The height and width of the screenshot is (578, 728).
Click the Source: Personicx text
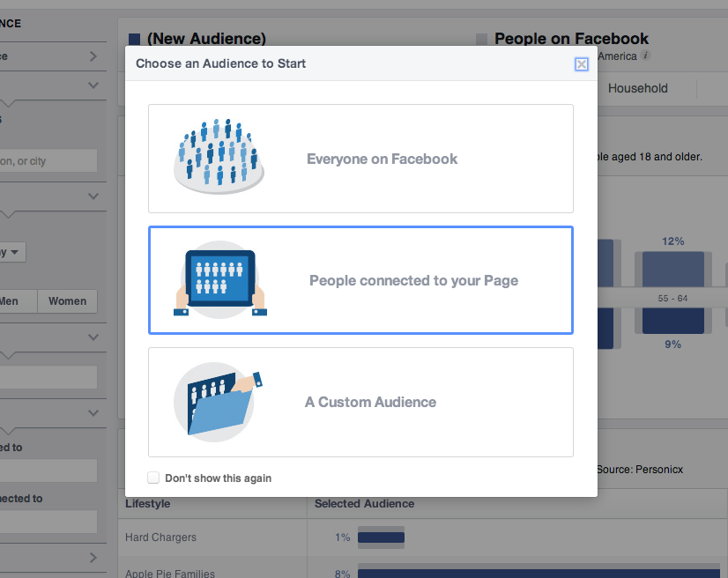640,470
